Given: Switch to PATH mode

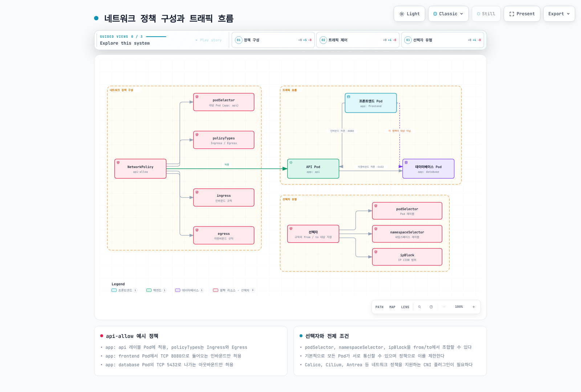Looking at the screenshot, I should point(379,307).
